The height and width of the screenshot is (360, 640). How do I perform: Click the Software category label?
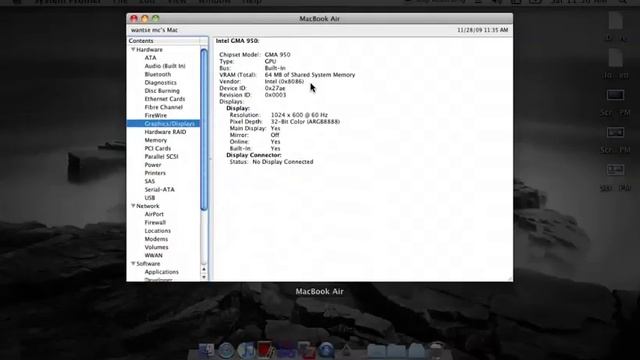coord(148,264)
